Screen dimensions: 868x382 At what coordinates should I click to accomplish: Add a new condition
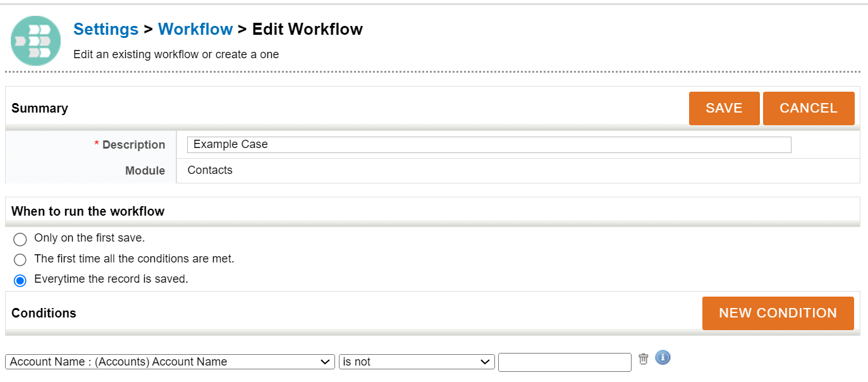pyautogui.click(x=778, y=313)
